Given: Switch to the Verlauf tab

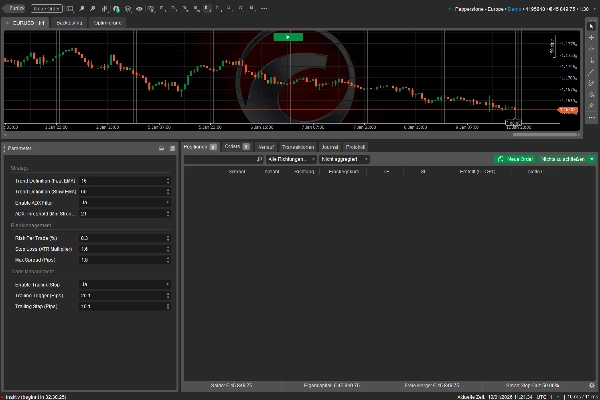Looking at the screenshot, I should [266, 147].
